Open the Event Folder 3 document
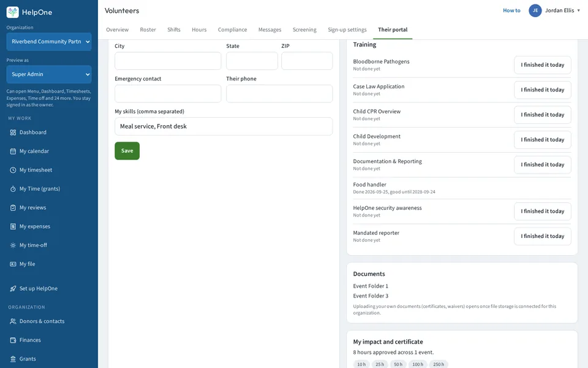The width and height of the screenshot is (588, 368). [371, 296]
